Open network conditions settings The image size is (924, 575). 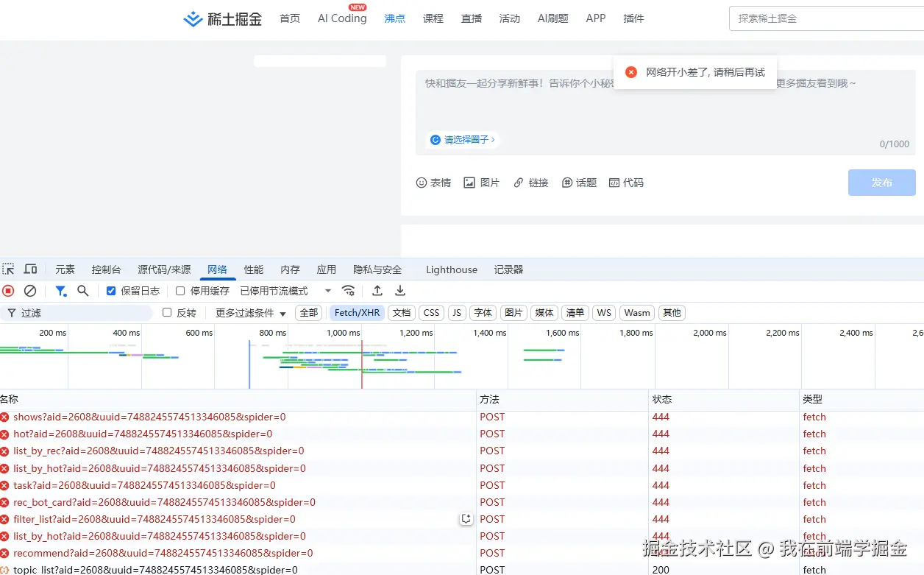tap(348, 291)
